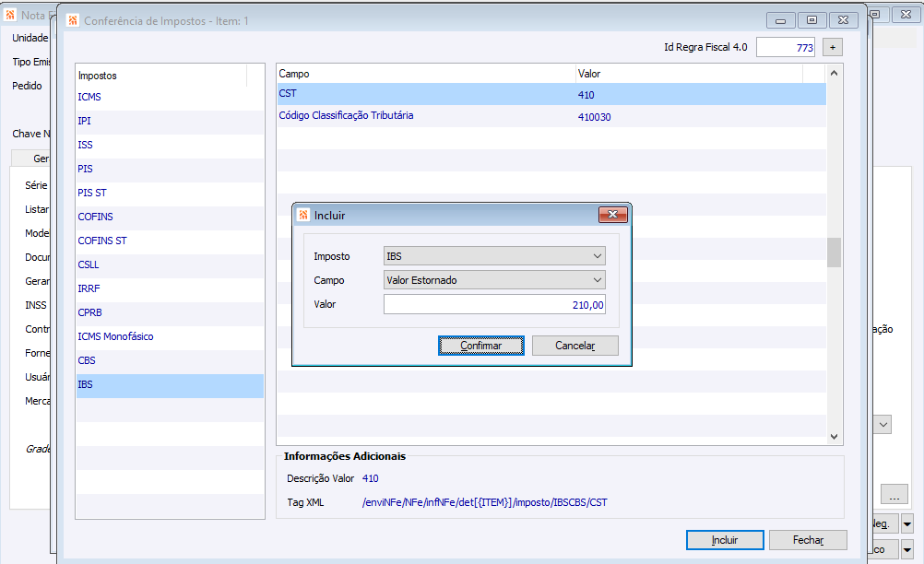Select ISS in the Impostos list

(170, 145)
